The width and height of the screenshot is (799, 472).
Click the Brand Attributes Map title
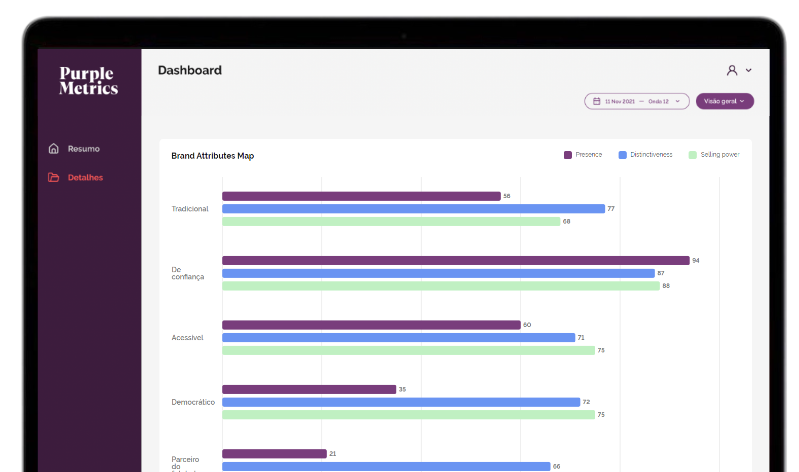coord(212,156)
